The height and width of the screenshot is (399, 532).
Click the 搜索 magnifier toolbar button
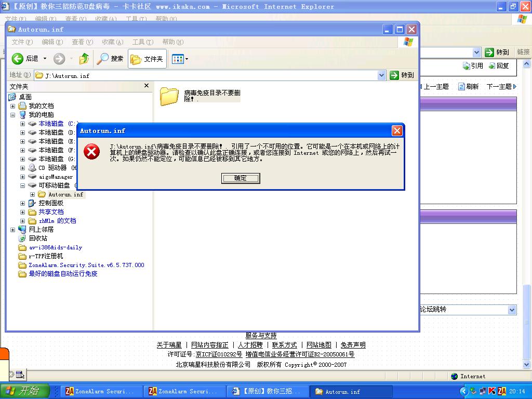[x=110, y=59]
